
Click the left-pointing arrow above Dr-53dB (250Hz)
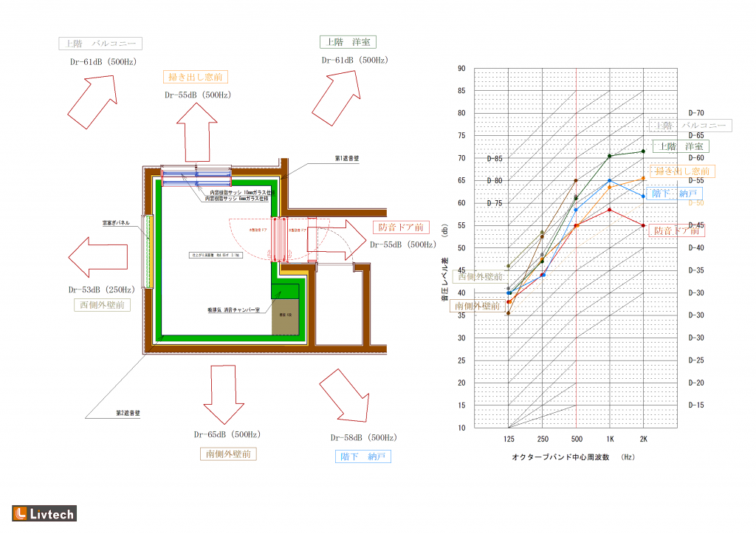tap(98, 257)
